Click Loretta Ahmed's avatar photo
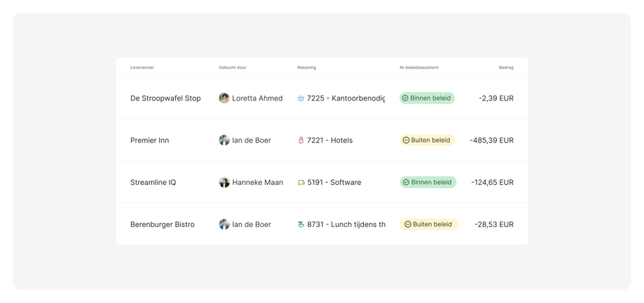 pyautogui.click(x=224, y=98)
